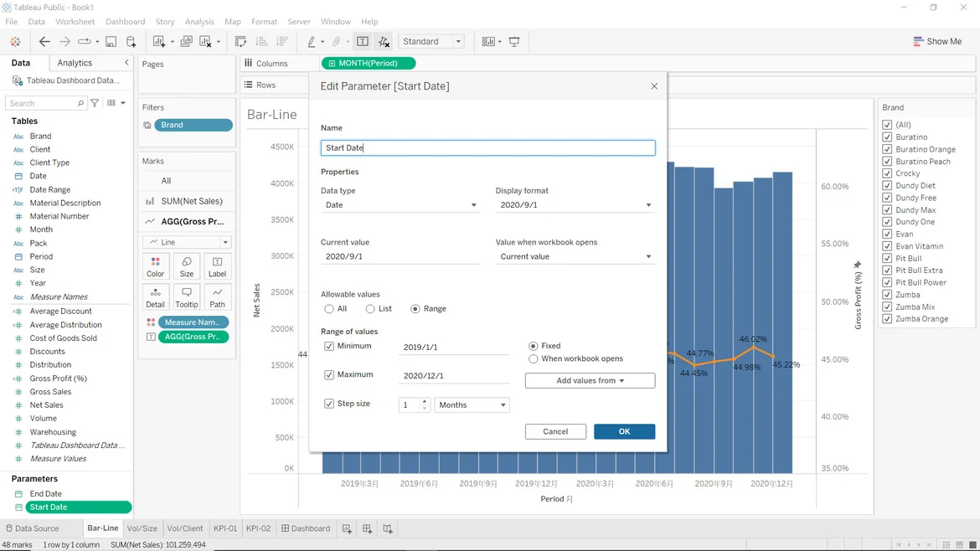The image size is (980, 551).
Task: Choose the When workbook opens radio option
Action: click(x=534, y=358)
